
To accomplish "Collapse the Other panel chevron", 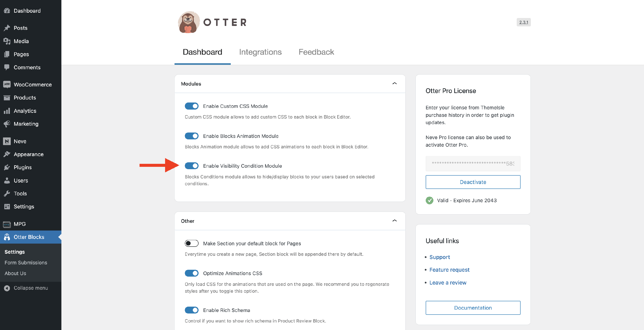I will [x=394, y=221].
